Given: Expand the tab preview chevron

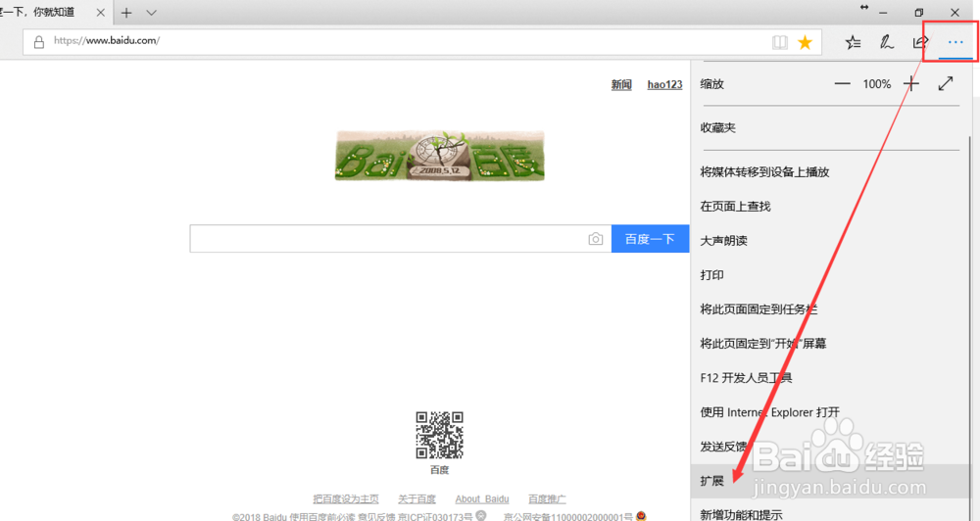Looking at the screenshot, I should (151, 13).
